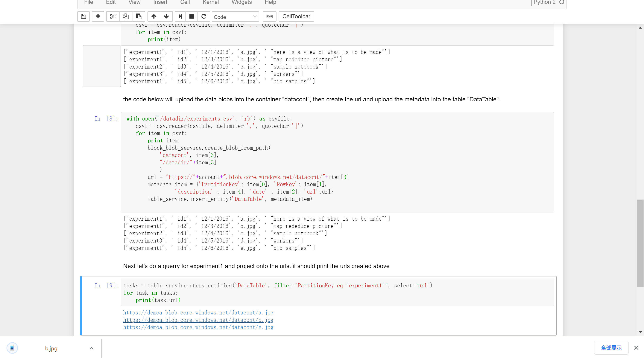The image size is (644, 360).
Task: Save notebook with the floppy disk icon
Action: tap(84, 17)
